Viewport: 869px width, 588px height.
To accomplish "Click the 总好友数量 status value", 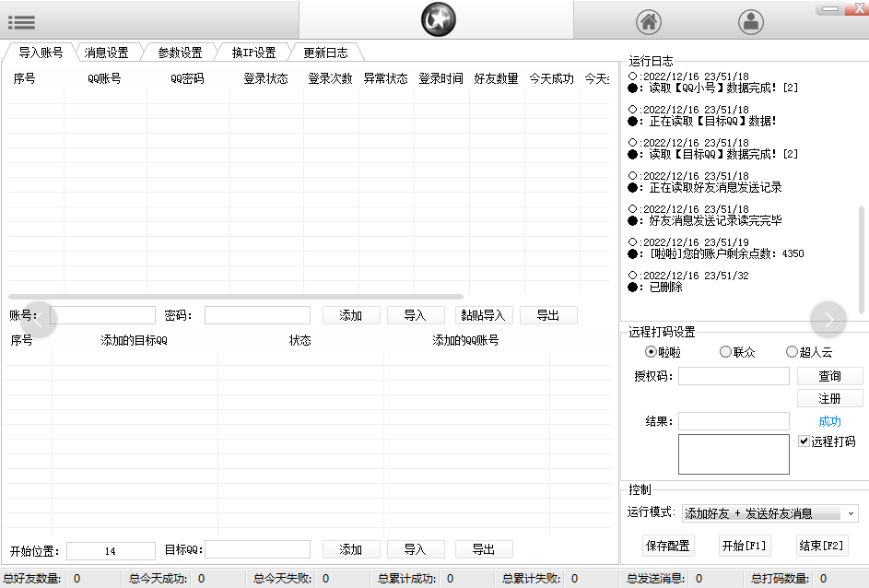I will [x=77, y=579].
